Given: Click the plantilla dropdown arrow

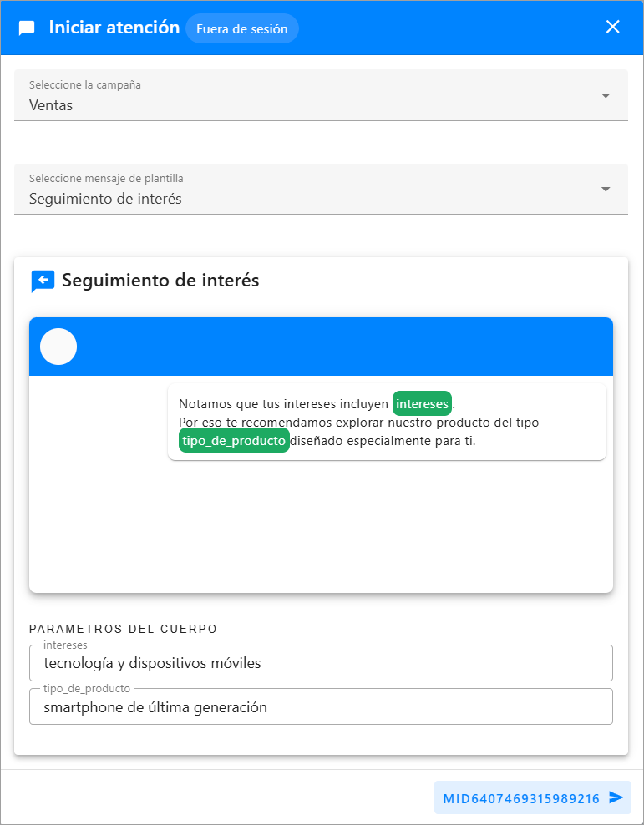Looking at the screenshot, I should click(606, 189).
